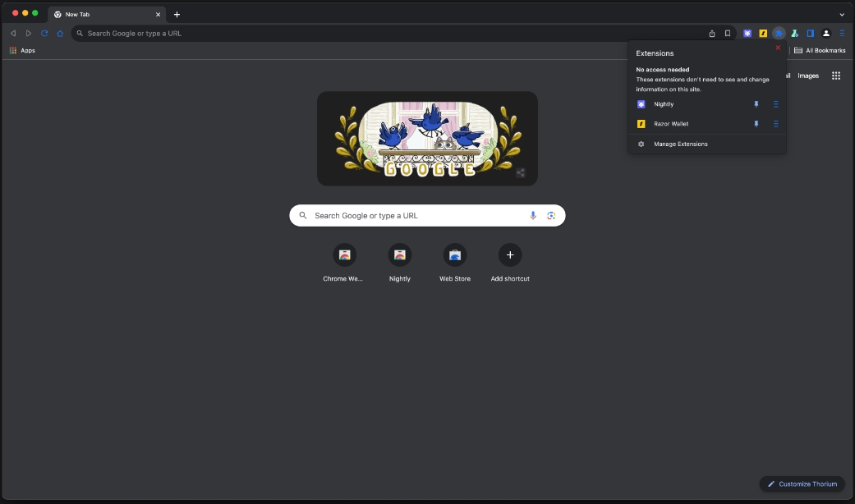Open the Chrome Web Store shortcut
This screenshot has height=504, width=855.
coord(344,263)
